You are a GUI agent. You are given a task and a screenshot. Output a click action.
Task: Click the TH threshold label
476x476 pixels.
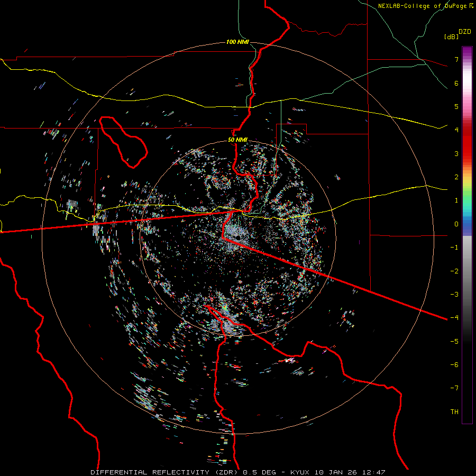click(x=454, y=412)
